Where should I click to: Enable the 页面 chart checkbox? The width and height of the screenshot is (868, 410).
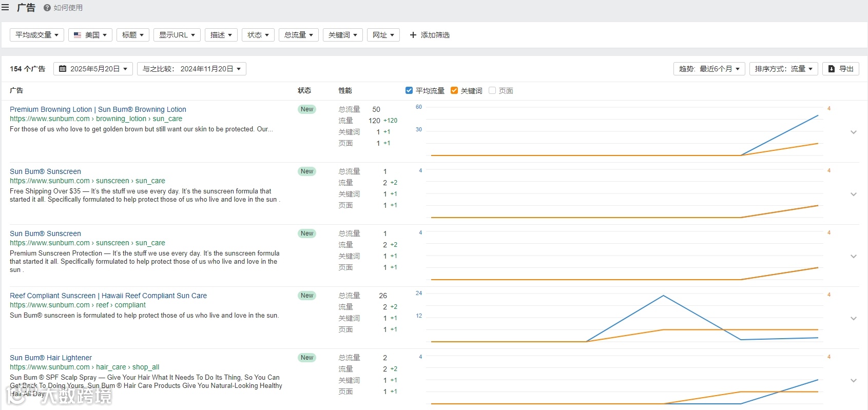492,90
